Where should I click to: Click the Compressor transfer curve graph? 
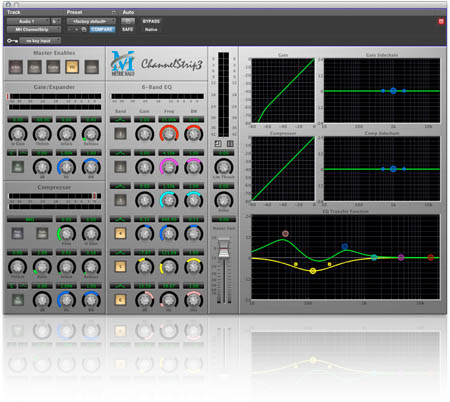(x=283, y=168)
